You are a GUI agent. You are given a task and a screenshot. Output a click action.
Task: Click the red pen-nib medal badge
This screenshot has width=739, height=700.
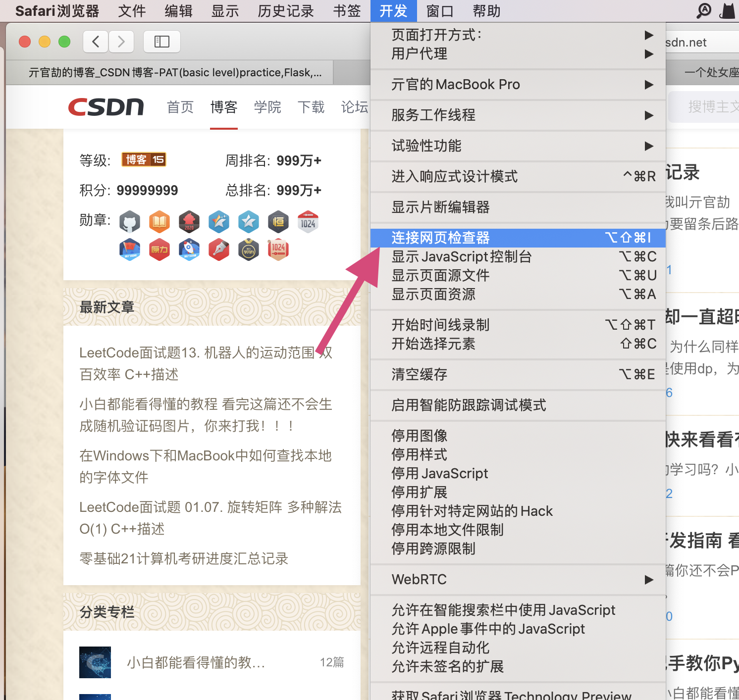click(x=219, y=250)
